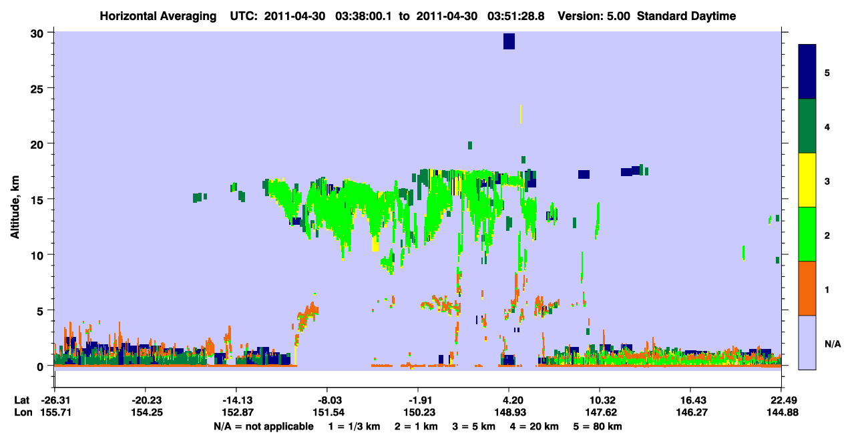Click the bright green colorbar segment labeled 2
Screen dimensions: 868x445
point(807,234)
